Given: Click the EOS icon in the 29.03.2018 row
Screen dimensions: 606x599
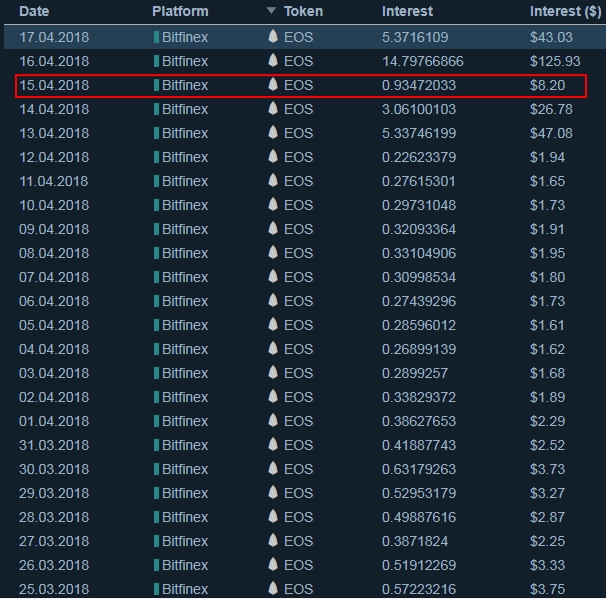Looking at the screenshot, I should tap(273, 492).
